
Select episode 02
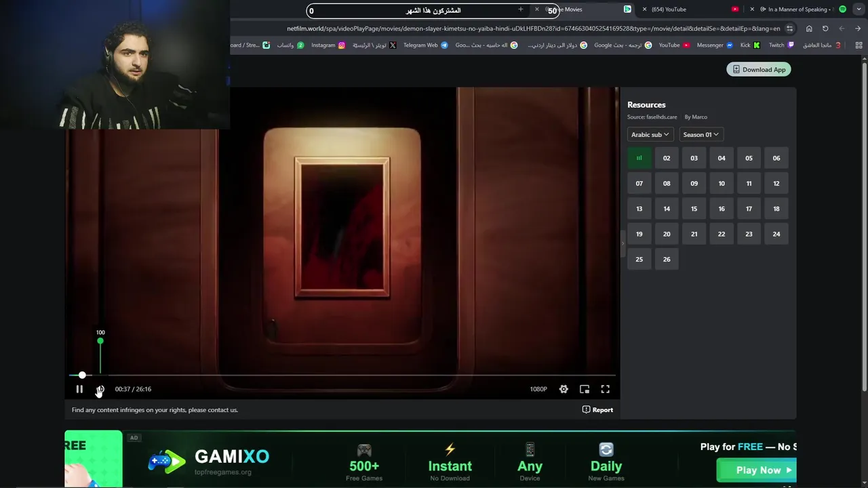tap(667, 158)
